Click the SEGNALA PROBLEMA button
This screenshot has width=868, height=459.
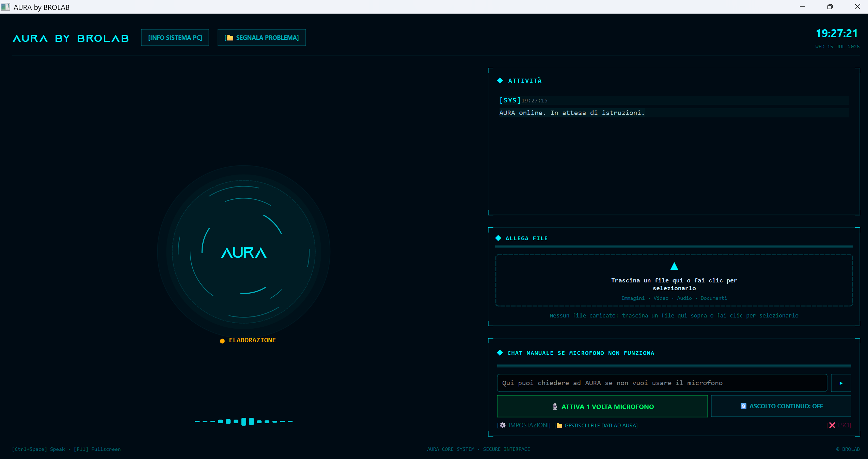tap(262, 38)
